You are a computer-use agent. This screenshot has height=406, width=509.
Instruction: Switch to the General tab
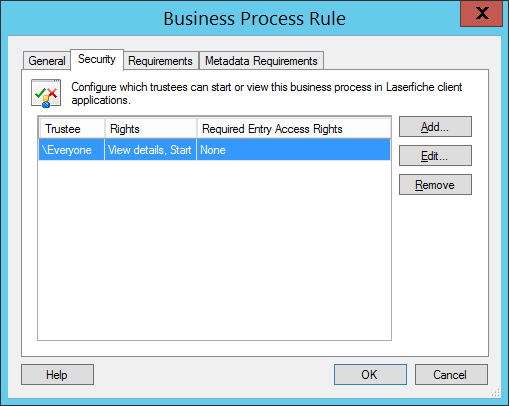tap(47, 61)
